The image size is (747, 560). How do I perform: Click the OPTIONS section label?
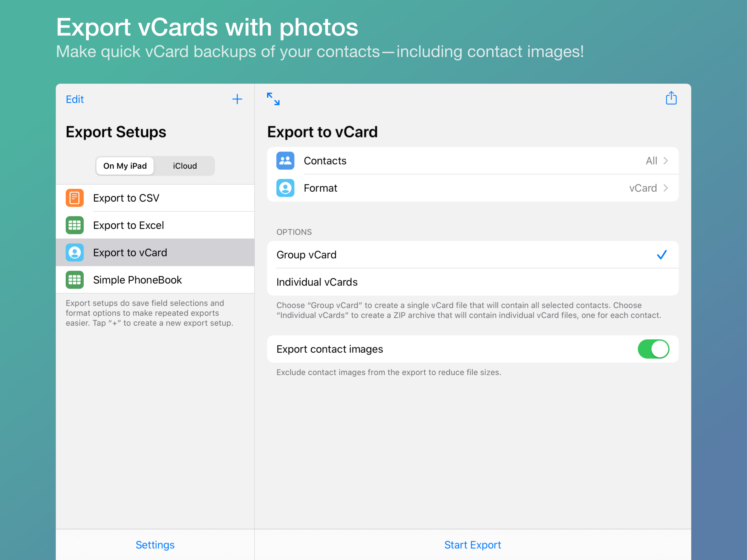[294, 232]
